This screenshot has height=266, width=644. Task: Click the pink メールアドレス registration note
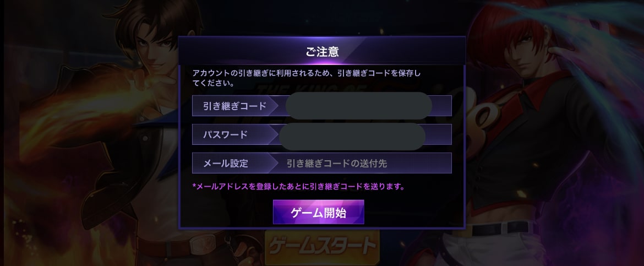pyautogui.click(x=299, y=187)
